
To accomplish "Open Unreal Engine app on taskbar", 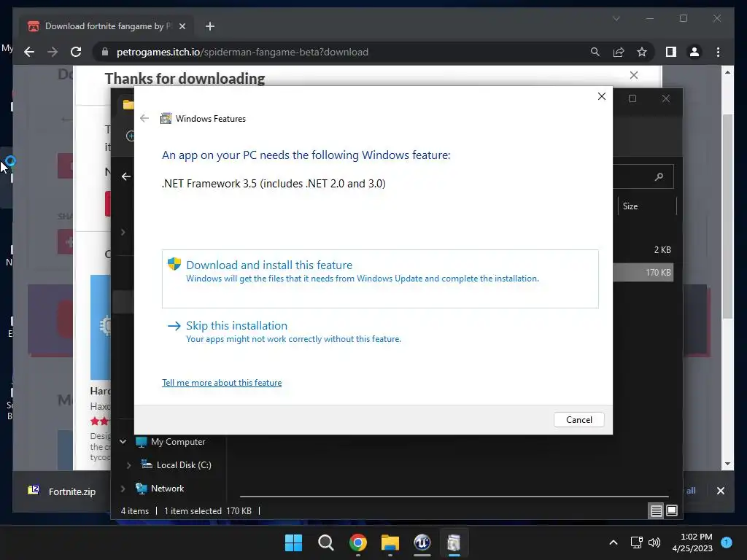I will point(422,542).
